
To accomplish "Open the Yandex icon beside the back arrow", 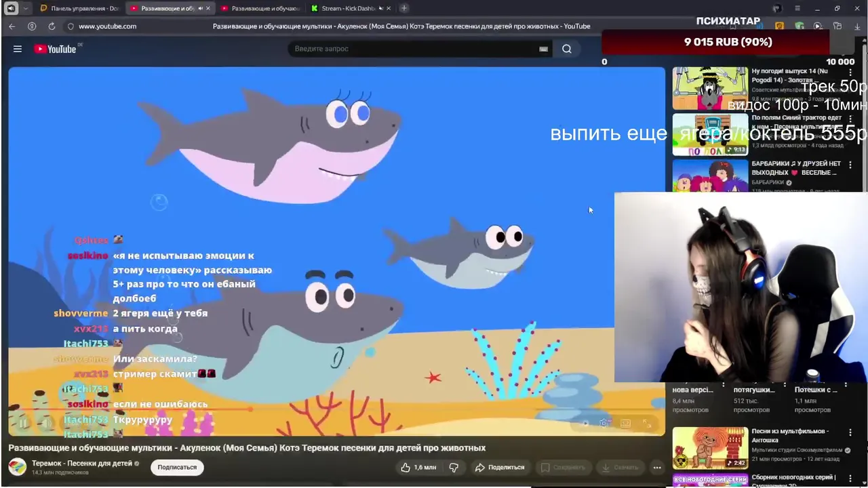I will [32, 26].
